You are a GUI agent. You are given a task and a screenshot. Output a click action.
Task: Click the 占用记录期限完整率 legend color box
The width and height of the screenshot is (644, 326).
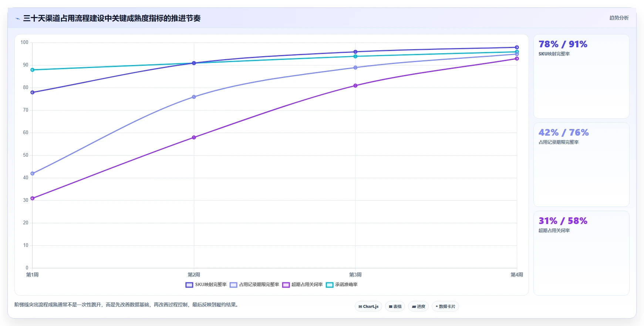(x=233, y=285)
